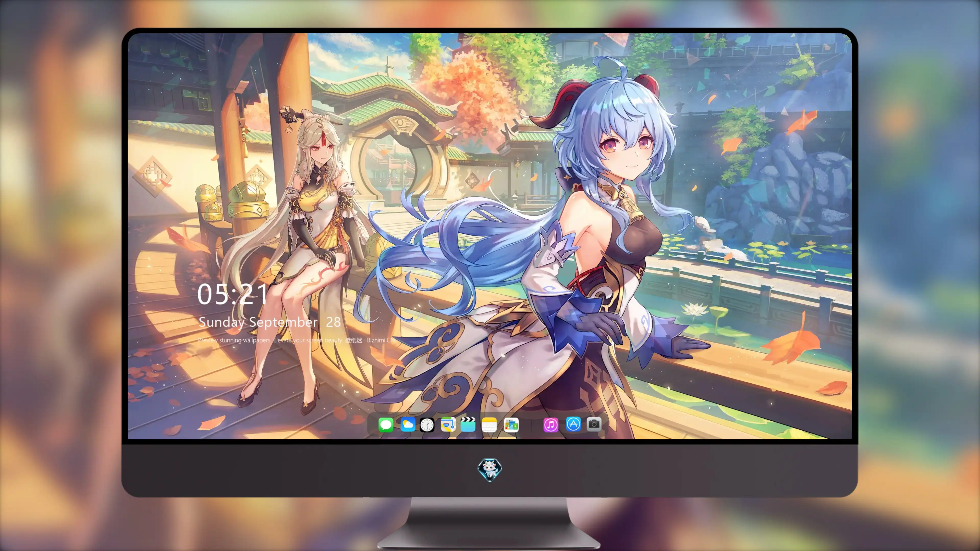Image resolution: width=980 pixels, height=551 pixels.
Task: Open the Maps app in the dock
Action: (x=448, y=424)
